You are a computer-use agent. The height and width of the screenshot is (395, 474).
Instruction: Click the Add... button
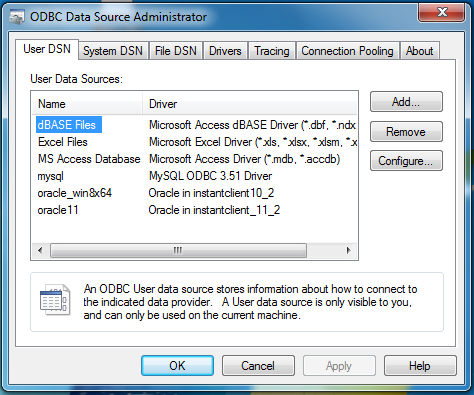point(406,102)
